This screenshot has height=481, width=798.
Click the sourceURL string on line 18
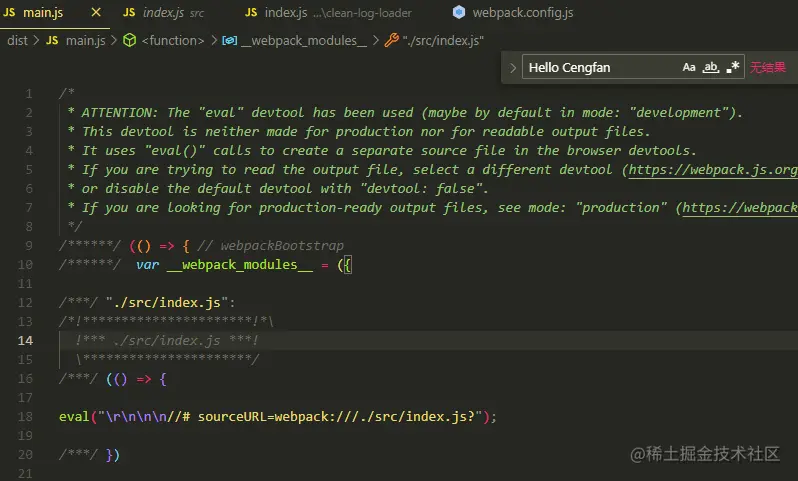click(x=290, y=417)
